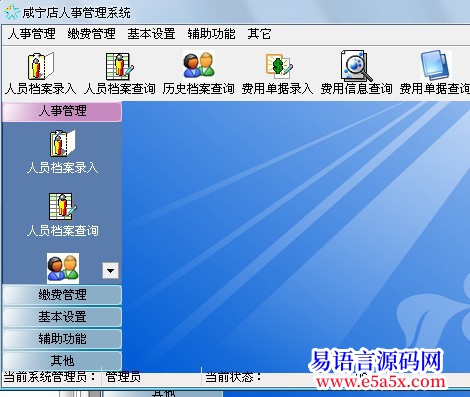Open the 人事管理 menu
The width and height of the screenshot is (470, 397).
[31, 34]
